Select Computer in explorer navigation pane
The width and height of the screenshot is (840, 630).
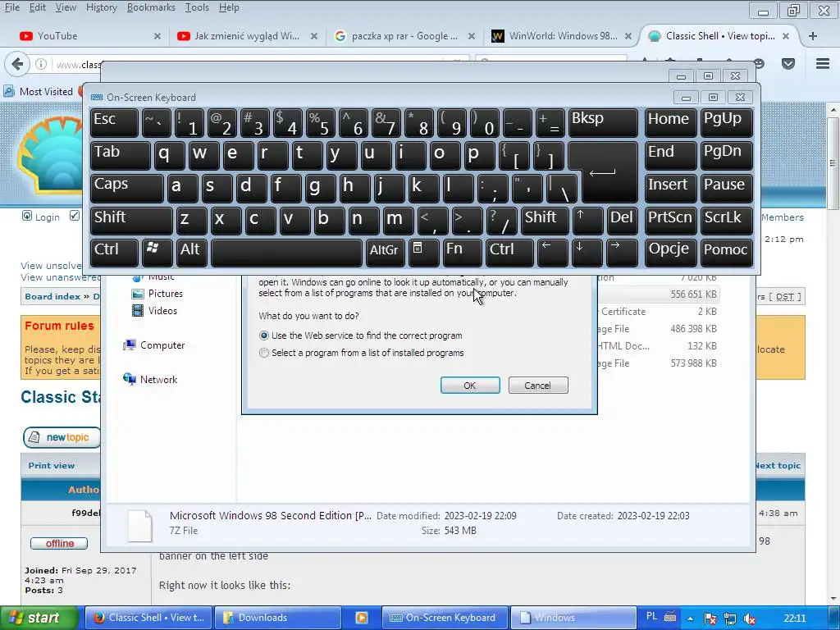point(153,345)
